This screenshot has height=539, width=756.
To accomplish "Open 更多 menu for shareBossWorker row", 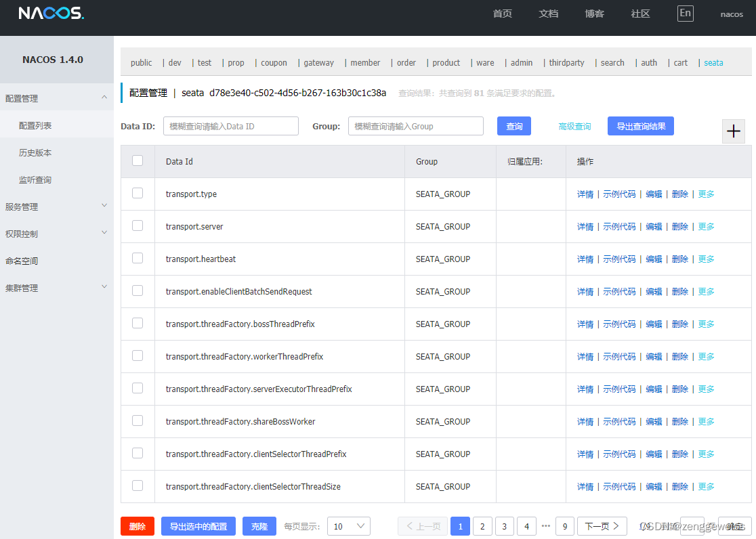I will (x=706, y=422).
